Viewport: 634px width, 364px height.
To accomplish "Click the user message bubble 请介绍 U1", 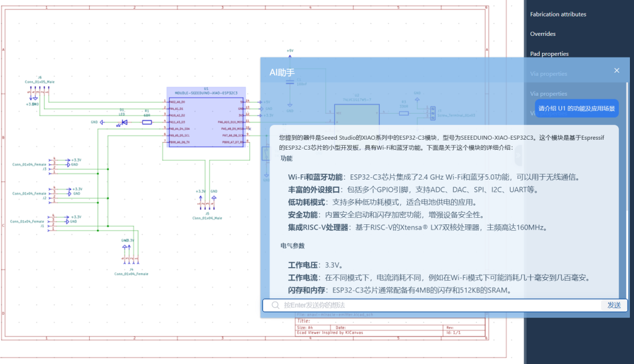I will coord(576,109).
